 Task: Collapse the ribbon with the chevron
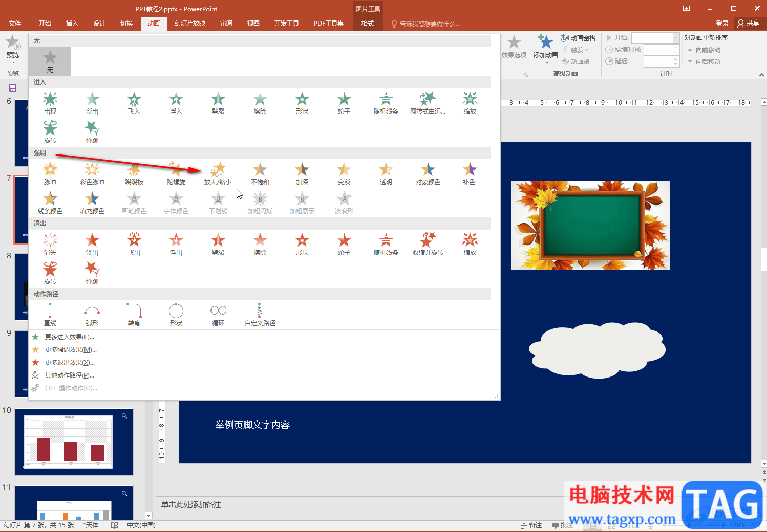tap(761, 75)
